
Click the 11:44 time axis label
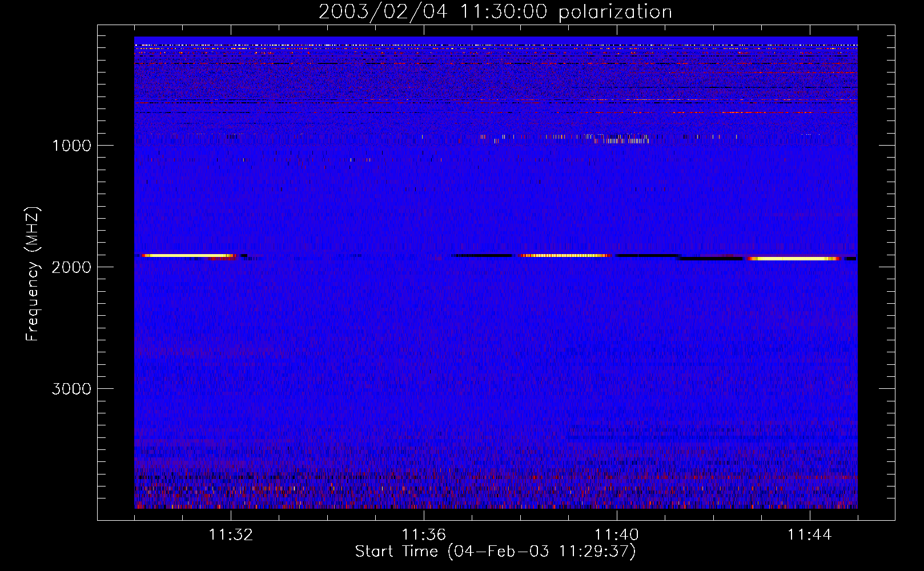(810, 535)
